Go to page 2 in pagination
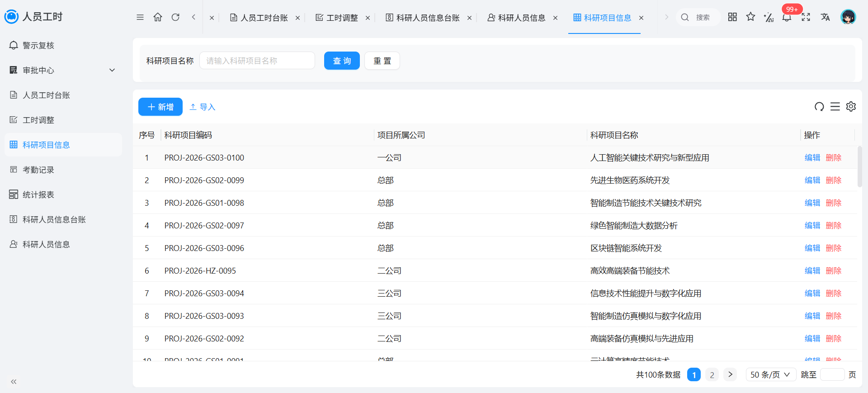 [712, 374]
